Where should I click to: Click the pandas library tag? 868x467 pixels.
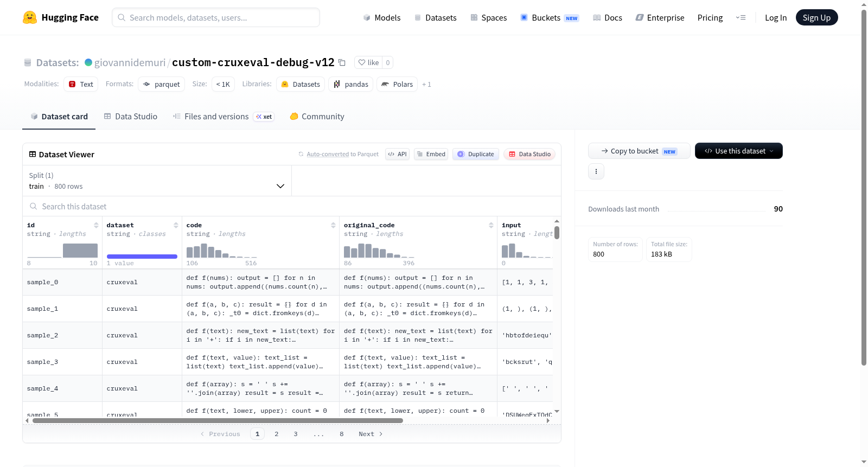click(x=350, y=84)
